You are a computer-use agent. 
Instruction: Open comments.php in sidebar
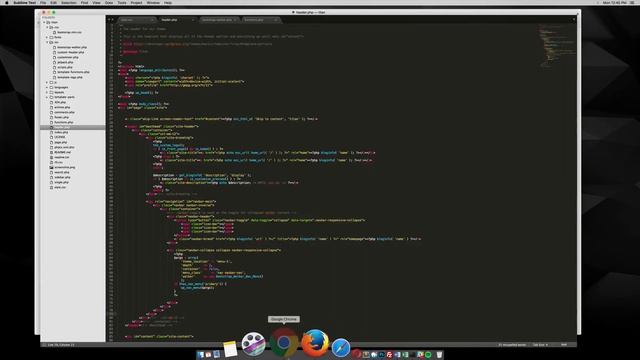(64, 112)
